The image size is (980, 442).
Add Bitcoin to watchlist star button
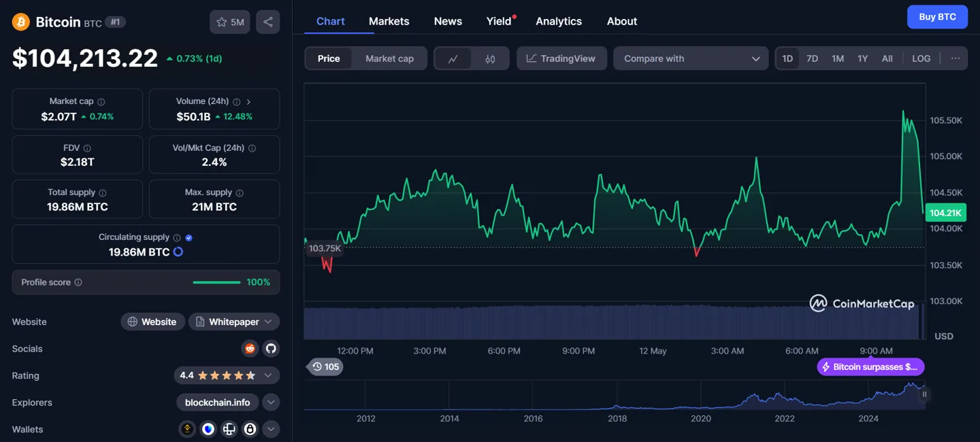[230, 22]
